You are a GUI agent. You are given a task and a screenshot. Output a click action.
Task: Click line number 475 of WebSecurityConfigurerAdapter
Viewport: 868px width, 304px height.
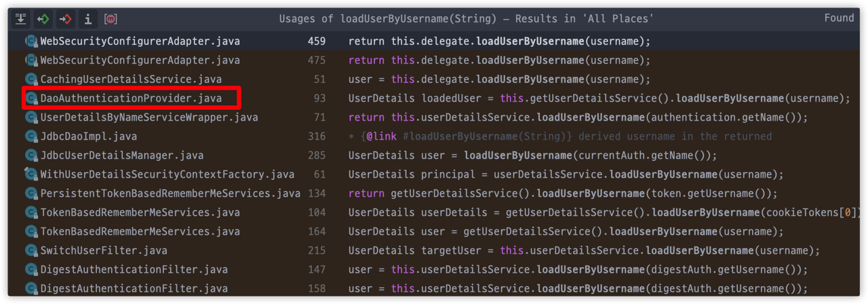tap(317, 60)
